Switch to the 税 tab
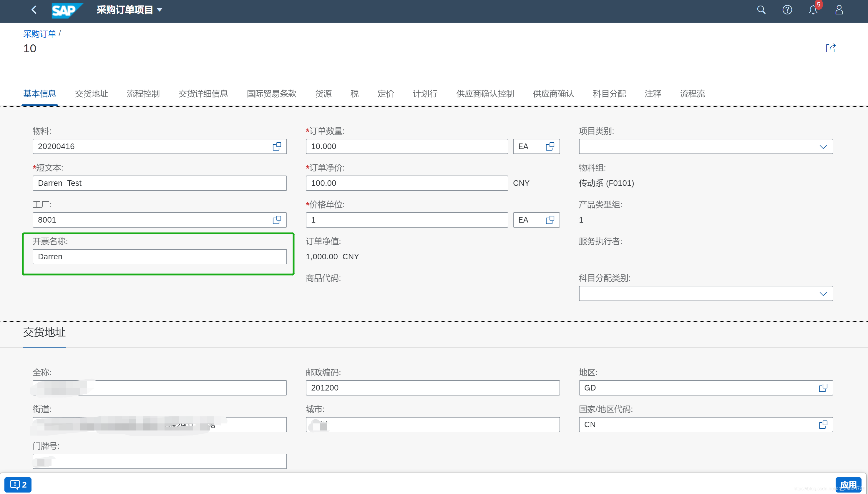The image size is (868, 494). (355, 94)
